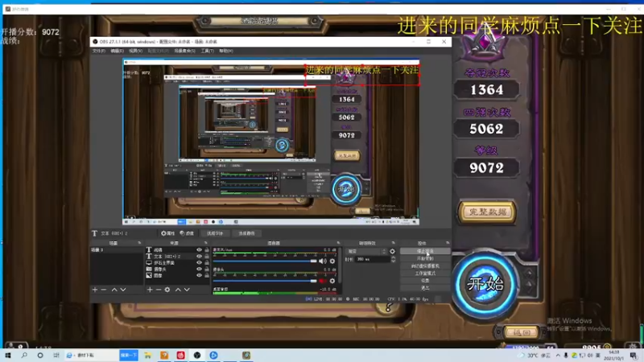
Task: Click the top streaming button in controls
Action: [425, 251]
